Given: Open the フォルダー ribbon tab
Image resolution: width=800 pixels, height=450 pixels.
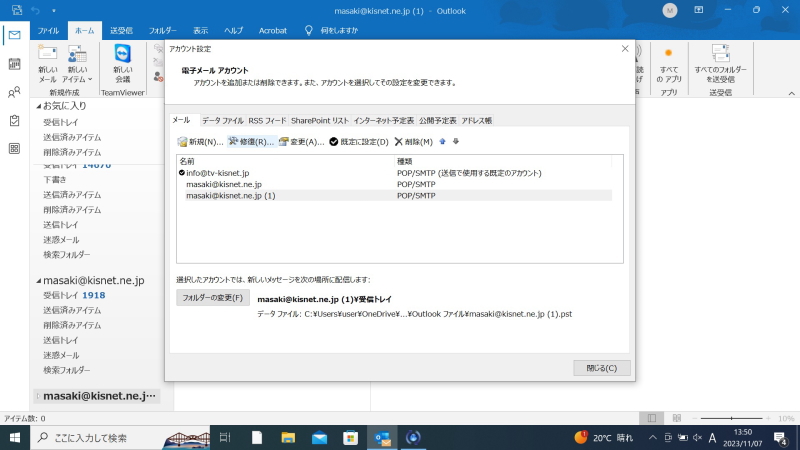Looking at the screenshot, I should 163,31.
